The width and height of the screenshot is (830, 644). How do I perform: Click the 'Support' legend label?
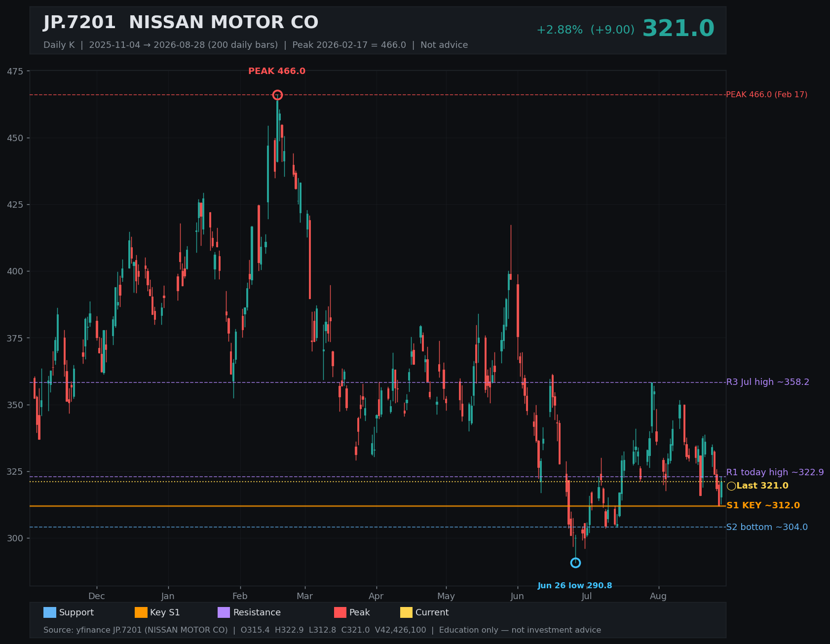(x=76, y=612)
